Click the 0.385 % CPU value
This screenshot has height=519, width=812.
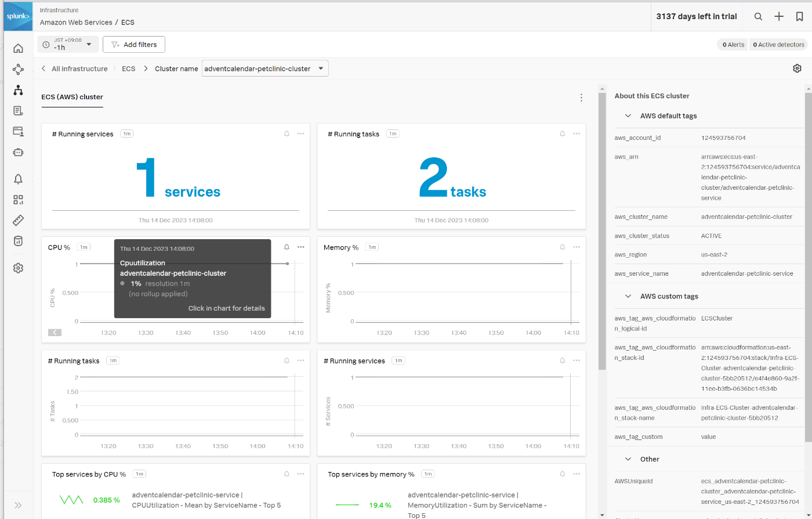(107, 500)
